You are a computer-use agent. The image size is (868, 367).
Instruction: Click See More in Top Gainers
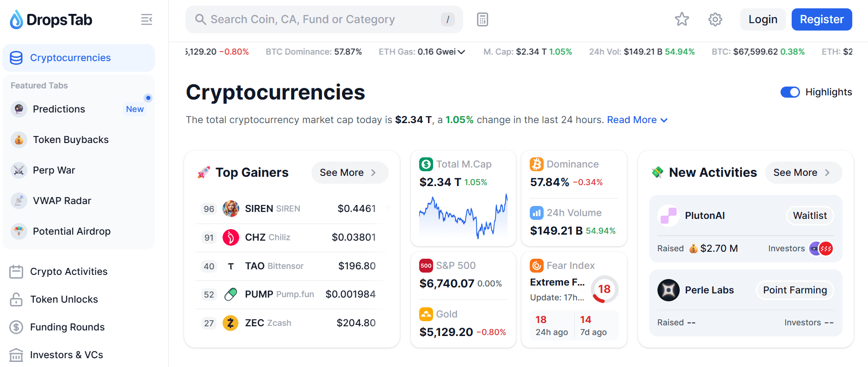(x=349, y=173)
